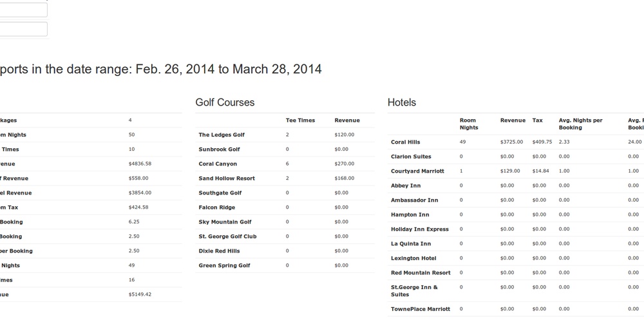
Task: Select the Hotels section heading
Action: click(402, 102)
